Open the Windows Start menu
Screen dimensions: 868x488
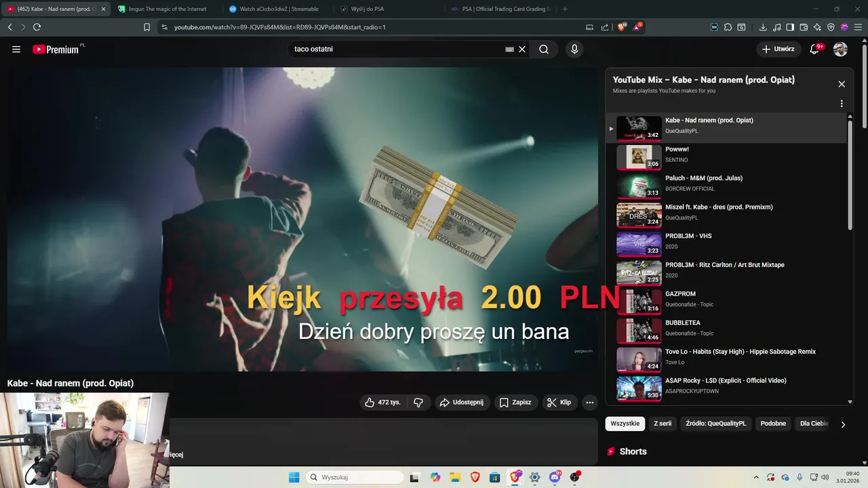click(294, 477)
